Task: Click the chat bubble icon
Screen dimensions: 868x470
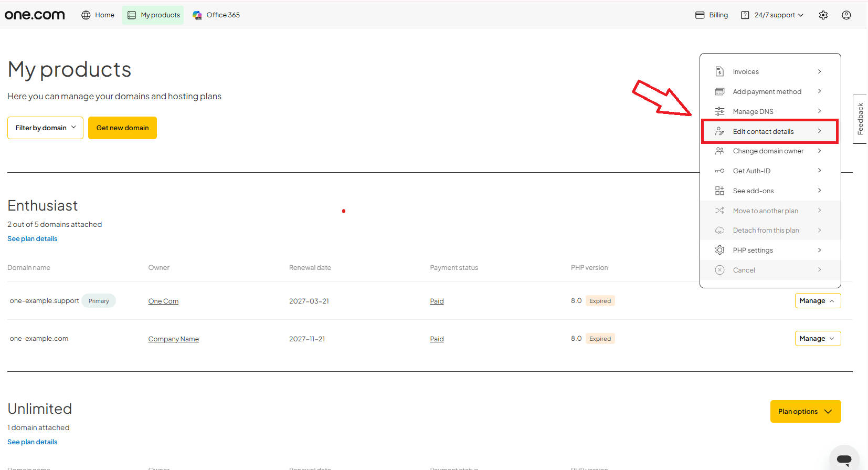Action: (x=844, y=459)
